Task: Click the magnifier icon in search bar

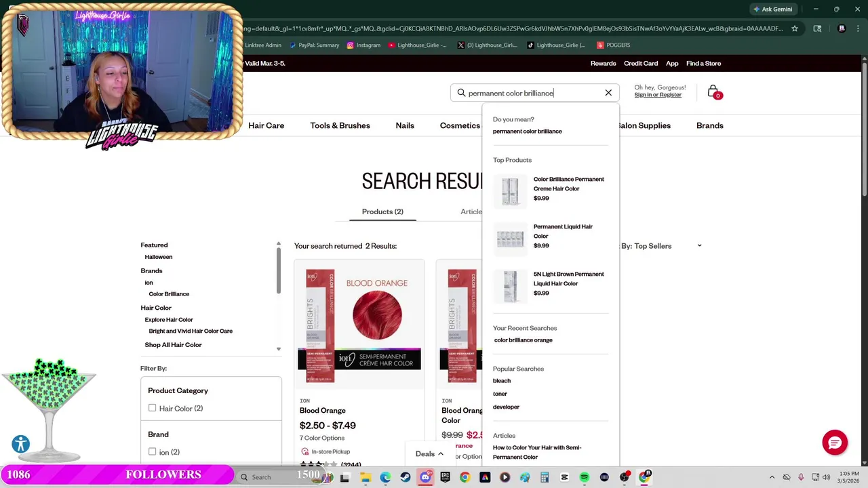Action: tap(461, 93)
